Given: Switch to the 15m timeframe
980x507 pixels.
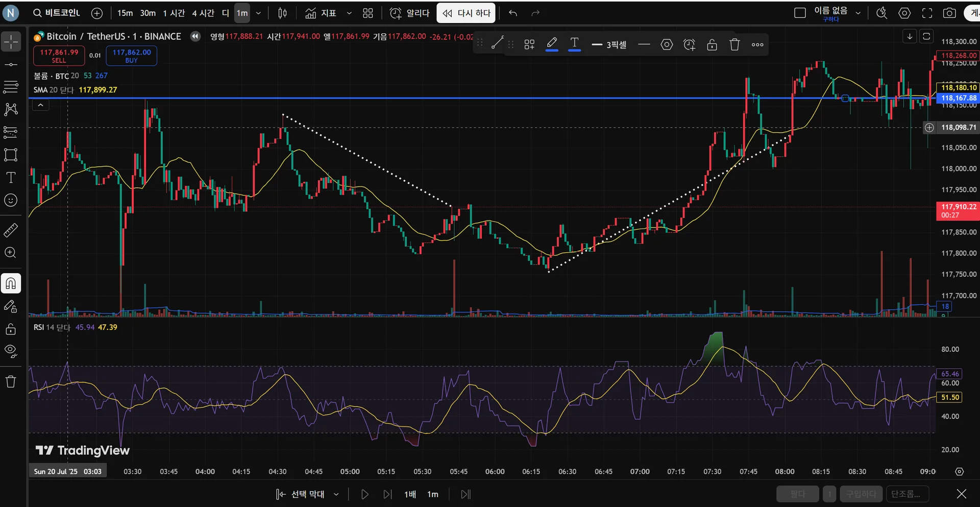Looking at the screenshot, I should pyautogui.click(x=125, y=13).
